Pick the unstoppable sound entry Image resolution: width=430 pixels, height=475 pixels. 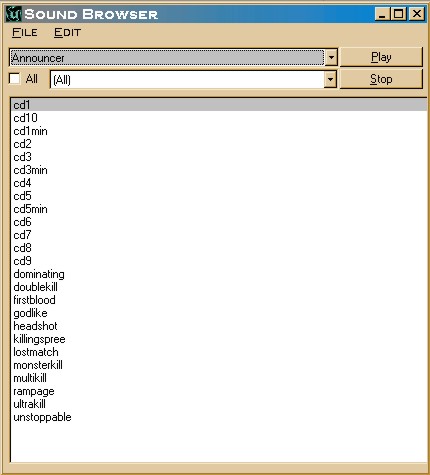point(42,417)
